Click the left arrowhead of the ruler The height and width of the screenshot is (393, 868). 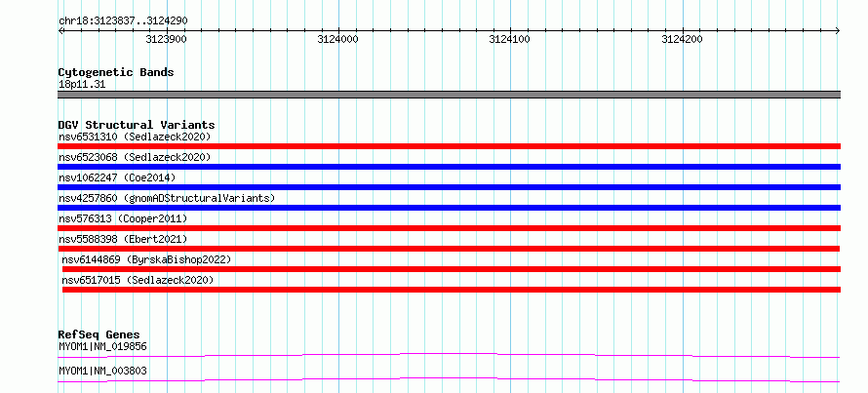click(60, 31)
